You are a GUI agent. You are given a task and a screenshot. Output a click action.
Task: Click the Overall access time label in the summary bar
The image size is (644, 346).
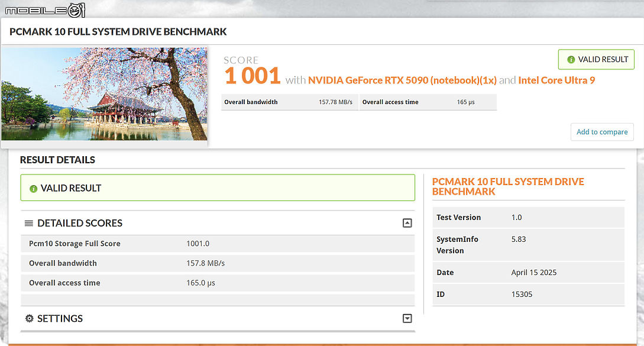390,102
